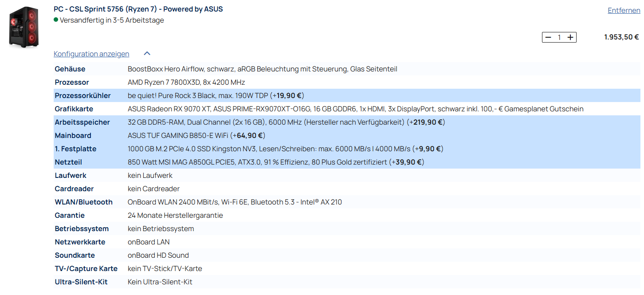
Task: Click the Arbeitsspeicher row label
Action: (x=82, y=122)
